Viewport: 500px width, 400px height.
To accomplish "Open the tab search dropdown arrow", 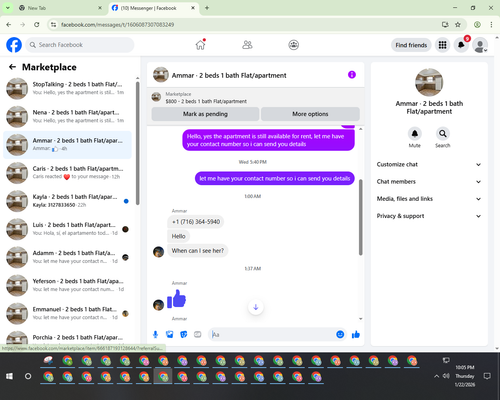I will click(7, 8).
